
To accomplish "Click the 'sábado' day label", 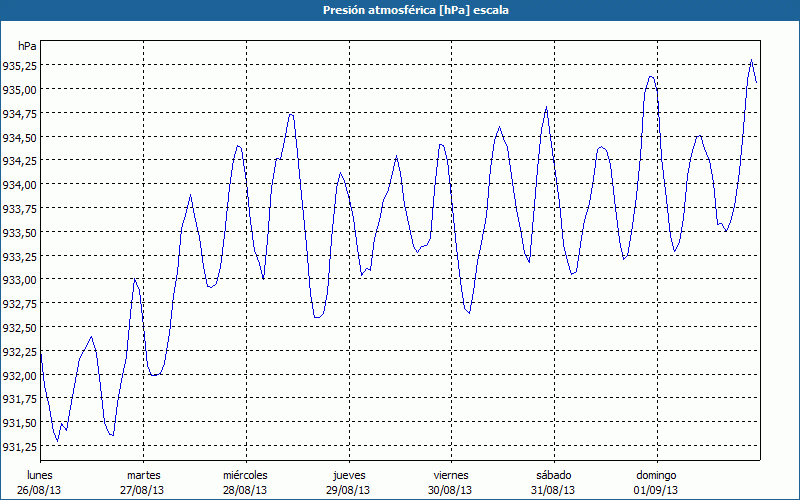I will tap(553, 475).
